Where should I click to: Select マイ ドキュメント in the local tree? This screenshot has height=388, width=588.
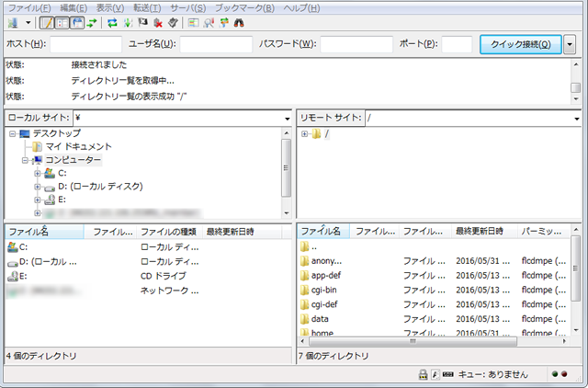[78, 147]
